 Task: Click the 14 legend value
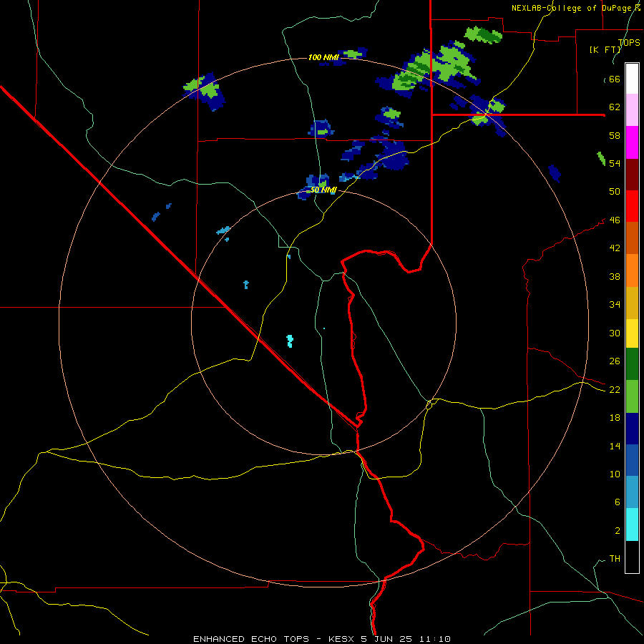pyautogui.click(x=615, y=446)
